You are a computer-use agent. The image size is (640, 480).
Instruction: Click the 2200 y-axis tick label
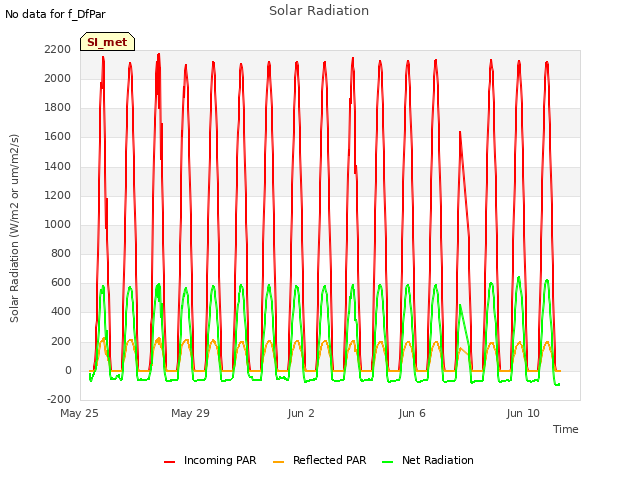[x=58, y=49]
